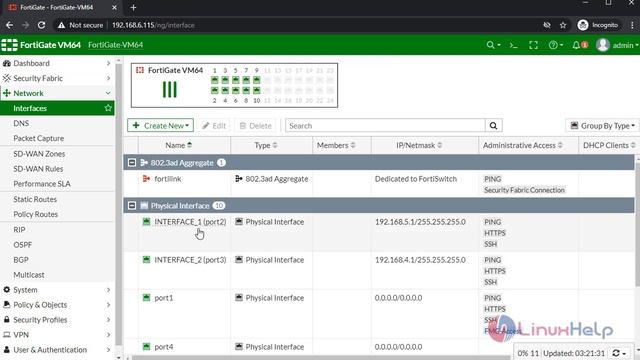Click the INTERFACE_2 (port3) status icon
The height and width of the screenshot is (360, 640).
(147, 260)
